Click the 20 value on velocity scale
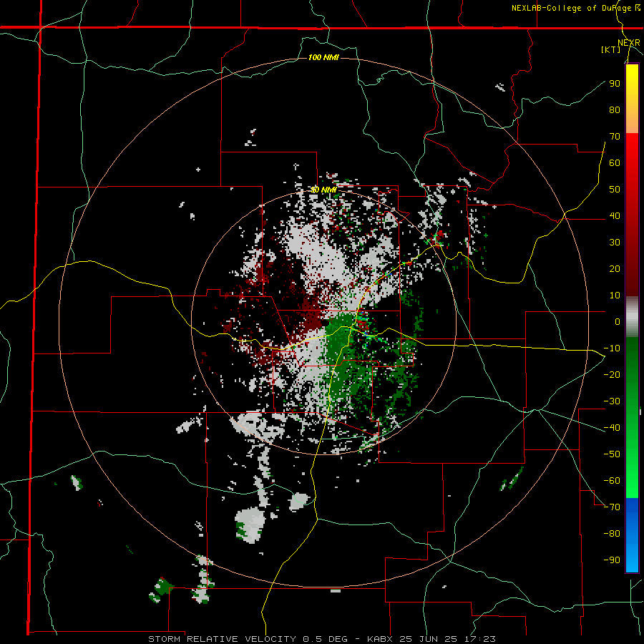Viewport: 644px width, 644px height. click(x=615, y=268)
